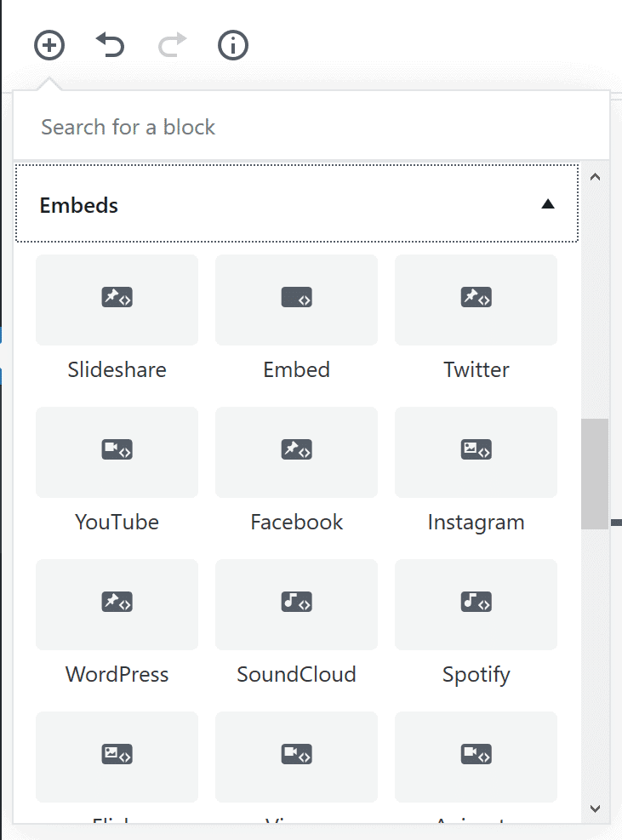Insert the WordPress embed block icon
The height and width of the screenshot is (840, 622).
117,602
